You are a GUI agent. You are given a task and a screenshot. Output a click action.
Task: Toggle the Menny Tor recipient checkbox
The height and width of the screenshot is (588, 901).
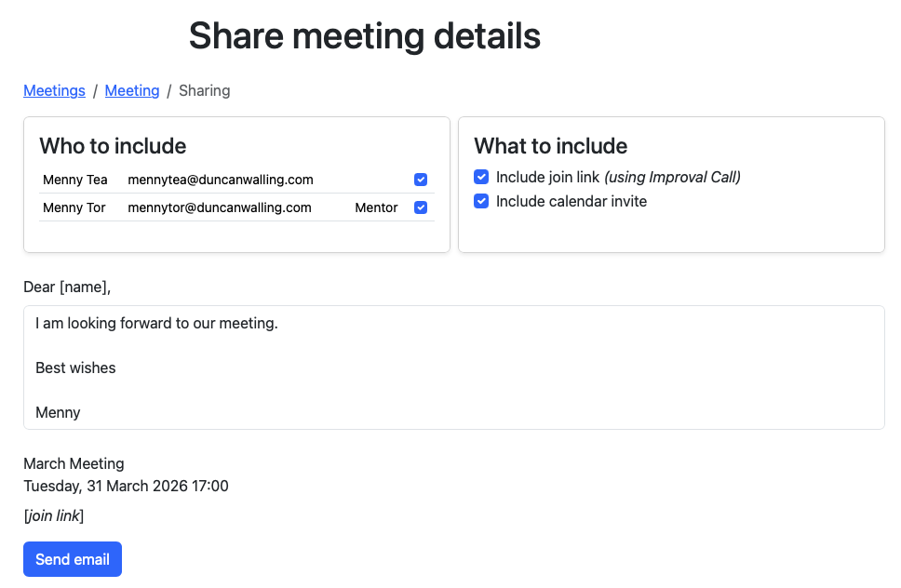pyautogui.click(x=421, y=207)
